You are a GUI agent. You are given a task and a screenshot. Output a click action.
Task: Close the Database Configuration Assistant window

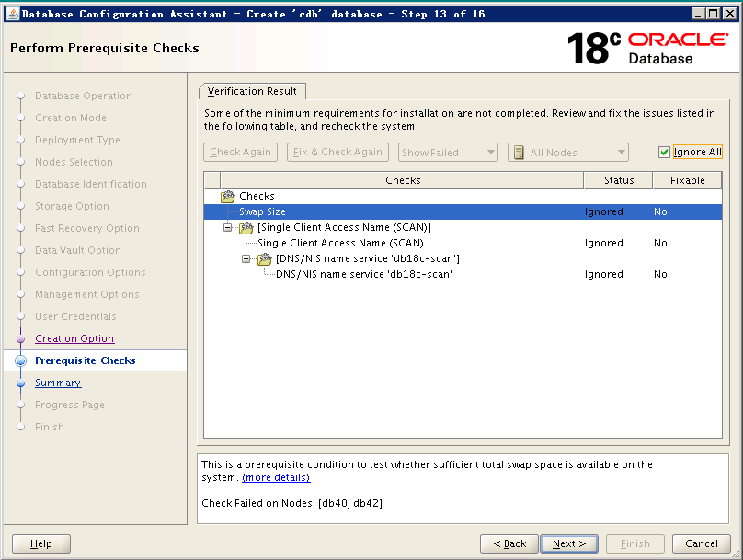click(x=730, y=14)
